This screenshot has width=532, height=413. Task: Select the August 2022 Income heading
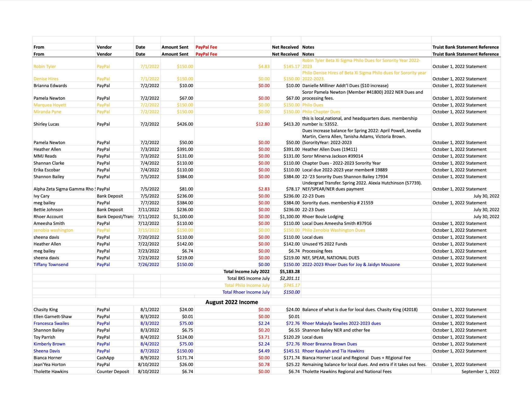(232, 302)
